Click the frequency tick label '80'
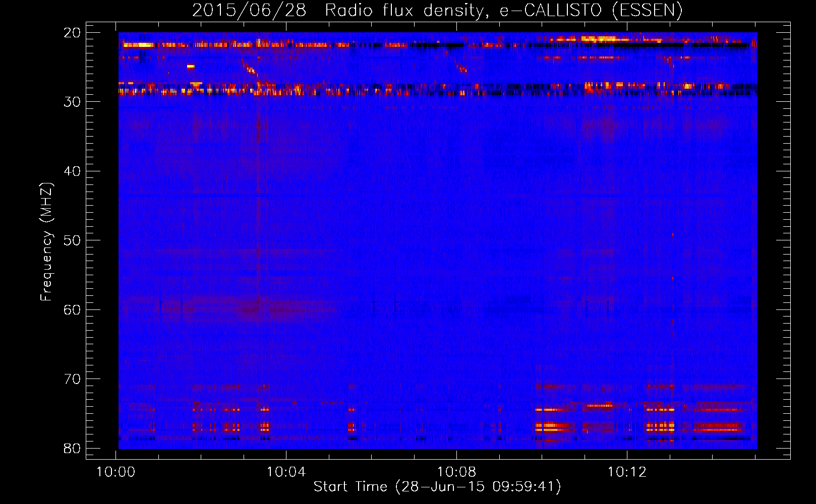Viewport: 816px width, 504px height. coord(73,448)
